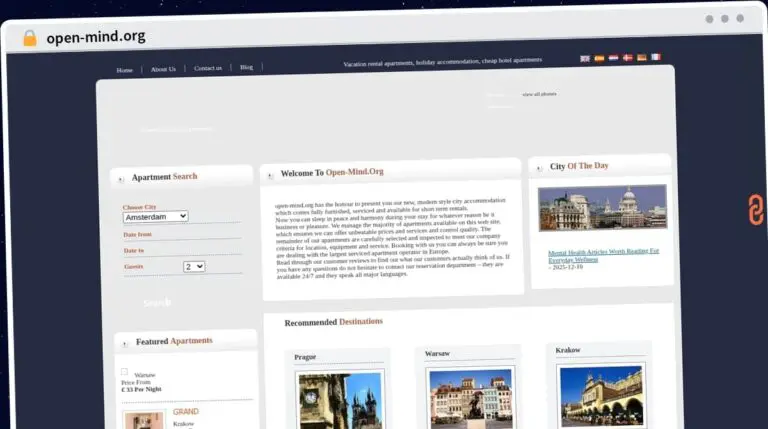Image resolution: width=768 pixels, height=429 pixels.
Task: Switch site language with the UK flag
Action: click(x=585, y=58)
